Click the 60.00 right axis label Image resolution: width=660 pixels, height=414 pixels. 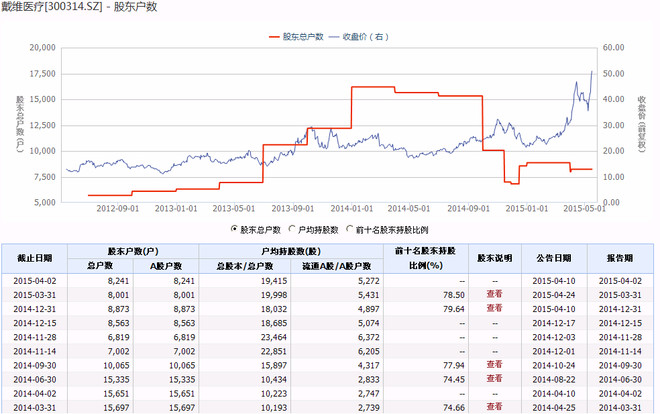pyautogui.click(x=613, y=48)
